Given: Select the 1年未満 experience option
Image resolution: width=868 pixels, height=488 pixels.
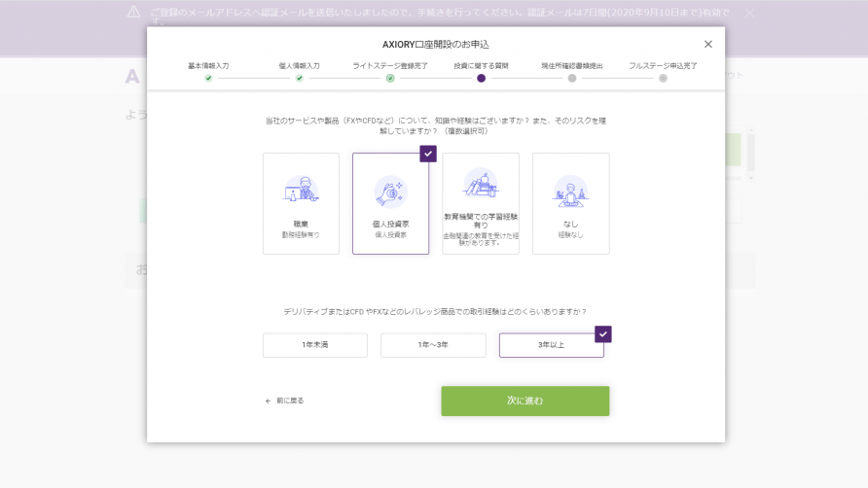Looking at the screenshot, I should tap(314, 345).
